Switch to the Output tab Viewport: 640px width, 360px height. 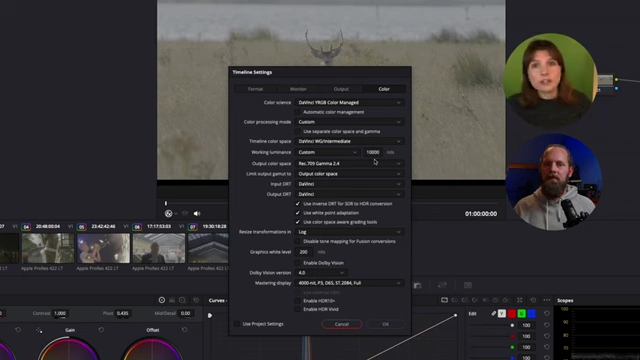pyautogui.click(x=341, y=89)
